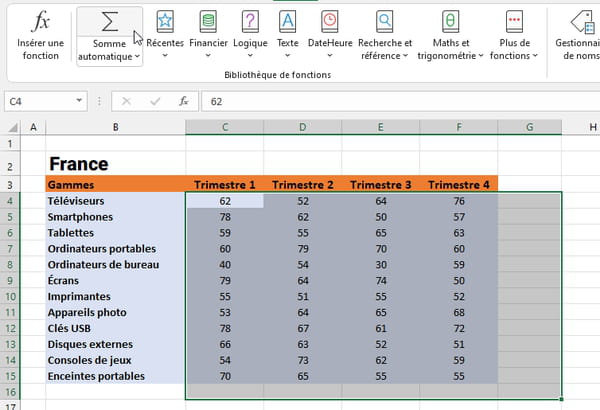Click the Trimestre 1 header cell
Screen dimensions: 600x410
tap(225, 185)
